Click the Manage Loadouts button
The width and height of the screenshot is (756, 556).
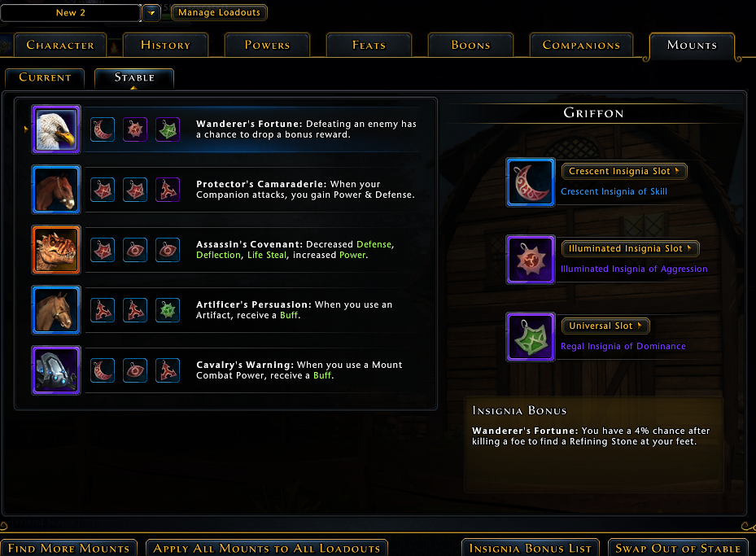point(220,12)
